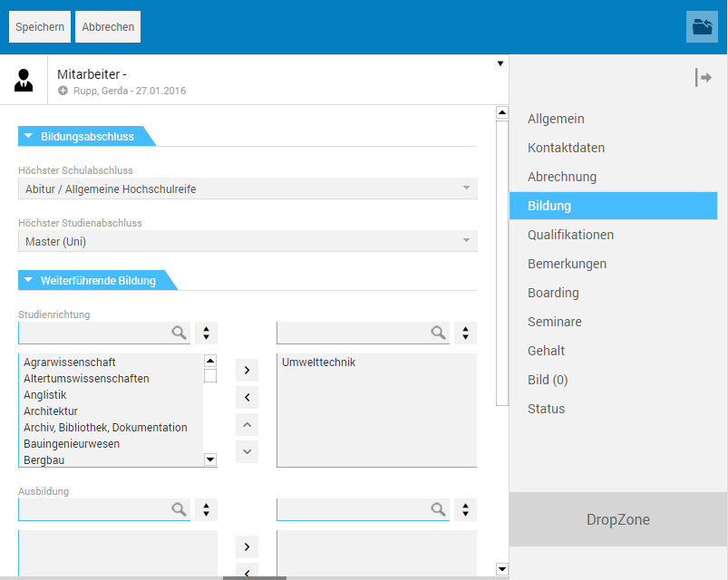728x580 pixels.
Task: Open the folder icon in top-right header
Action: [702, 27]
